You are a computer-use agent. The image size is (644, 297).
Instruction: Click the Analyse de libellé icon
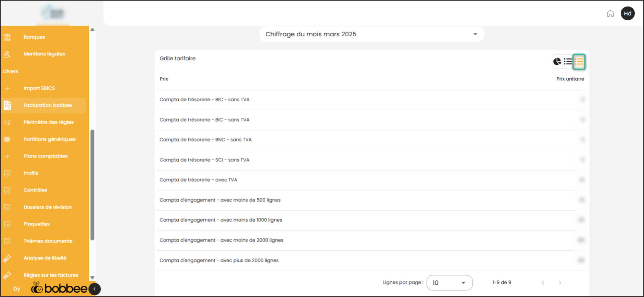click(7, 258)
